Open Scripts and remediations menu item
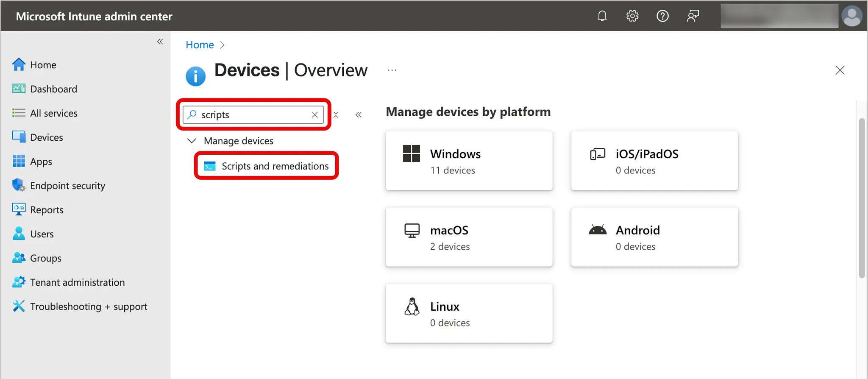 (x=267, y=166)
